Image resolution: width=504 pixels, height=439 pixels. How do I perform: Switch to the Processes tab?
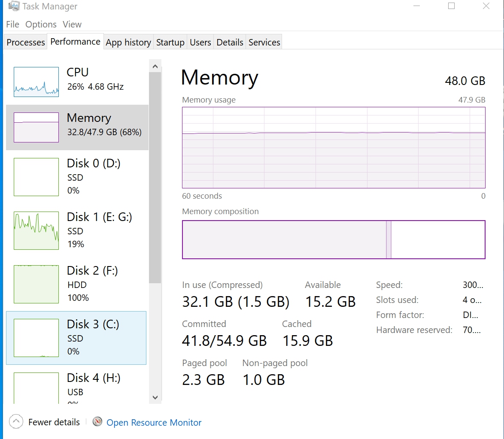pyautogui.click(x=26, y=42)
